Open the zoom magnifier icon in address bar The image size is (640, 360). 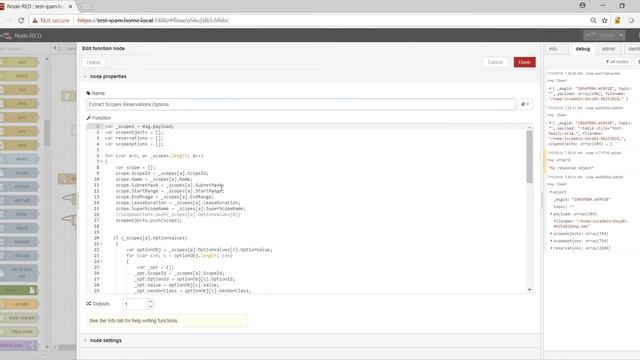pyautogui.click(x=593, y=20)
